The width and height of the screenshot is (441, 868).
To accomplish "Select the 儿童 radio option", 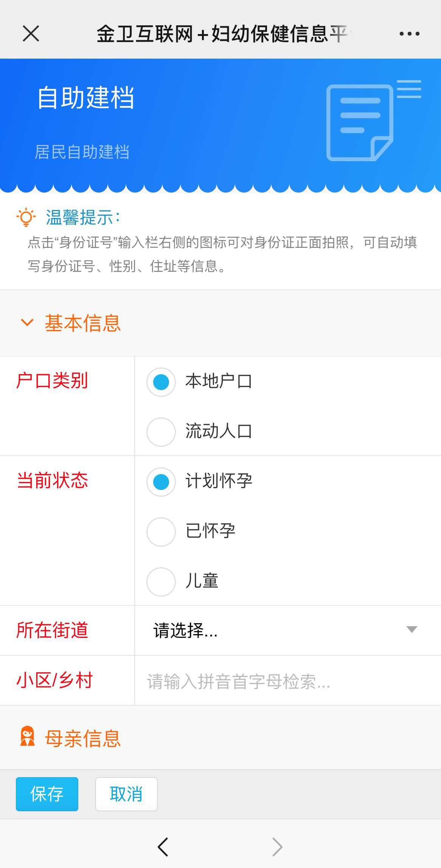I will pos(161,582).
